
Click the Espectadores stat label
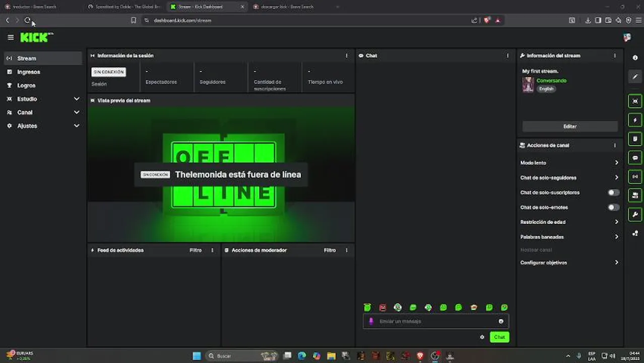point(161,82)
